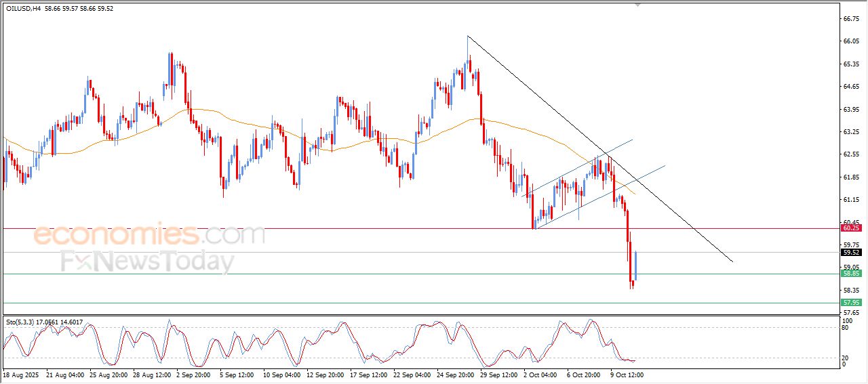
Task: Click the stochastic 80 level label
Action: coord(845,328)
